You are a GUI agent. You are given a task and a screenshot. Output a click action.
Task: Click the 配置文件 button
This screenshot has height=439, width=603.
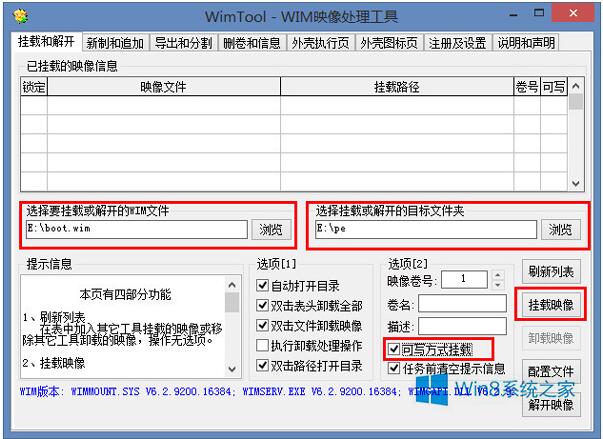tap(551, 371)
